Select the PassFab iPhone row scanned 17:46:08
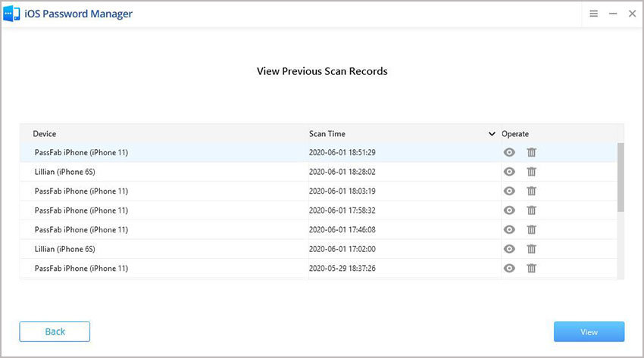Image resolution: width=644 pixels, height=358 pixels. (318, 229)
